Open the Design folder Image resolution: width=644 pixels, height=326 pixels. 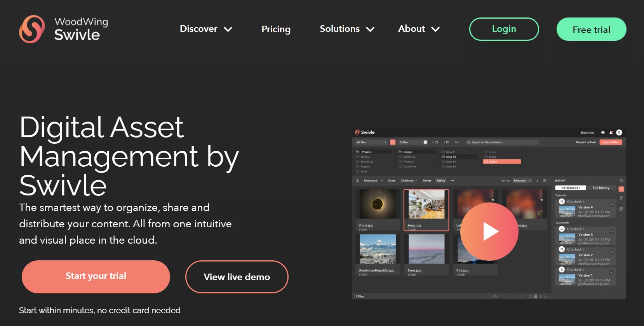416,152
